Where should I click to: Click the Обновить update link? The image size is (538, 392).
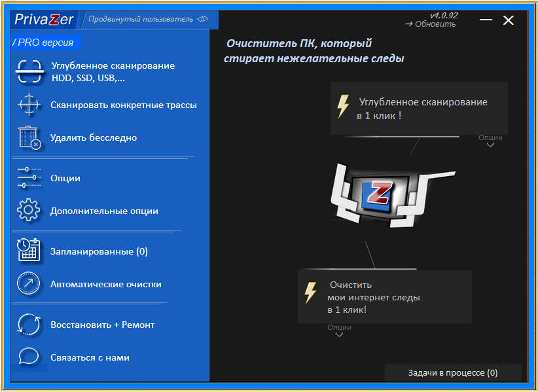(x=431, y=24)
